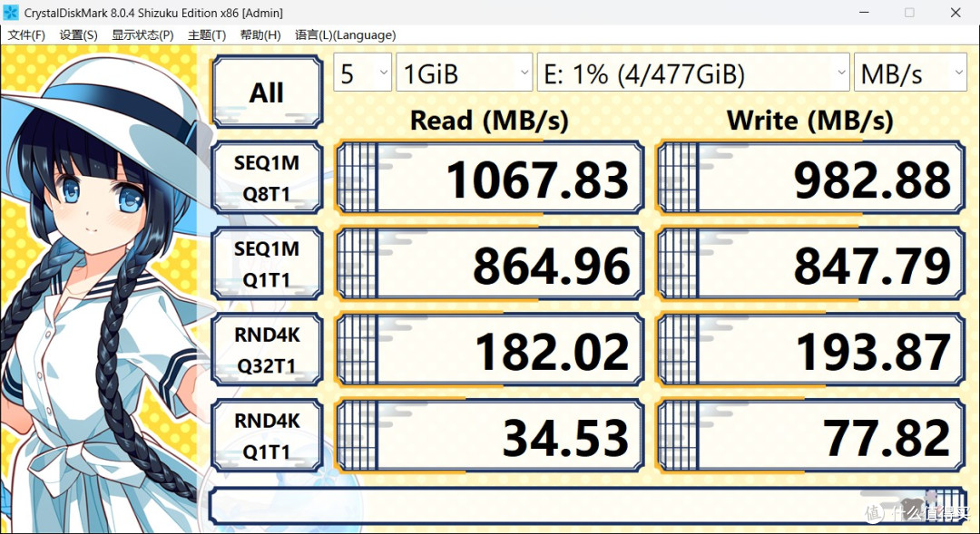Expand the 1GiB test size dropdown
The height and width of the screenshot is (534, 980).
click(x=465, y=73)
